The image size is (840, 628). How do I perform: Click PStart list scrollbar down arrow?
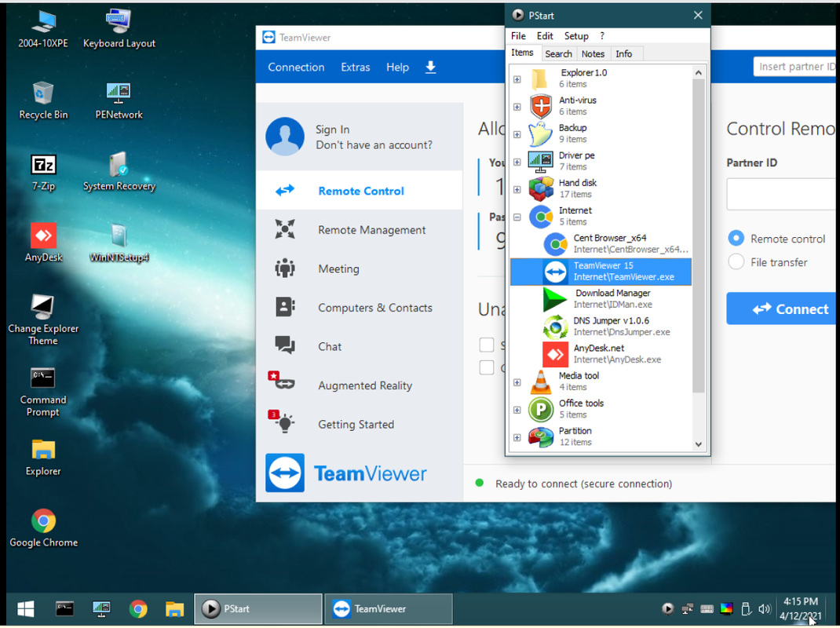pos(699,444)
